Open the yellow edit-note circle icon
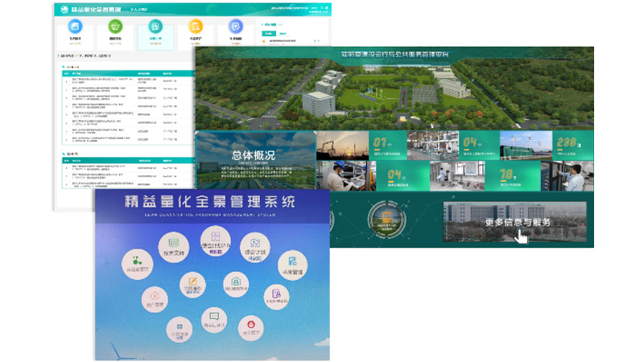Viewport: 644px width, 362px height. [x=191, y=283]
